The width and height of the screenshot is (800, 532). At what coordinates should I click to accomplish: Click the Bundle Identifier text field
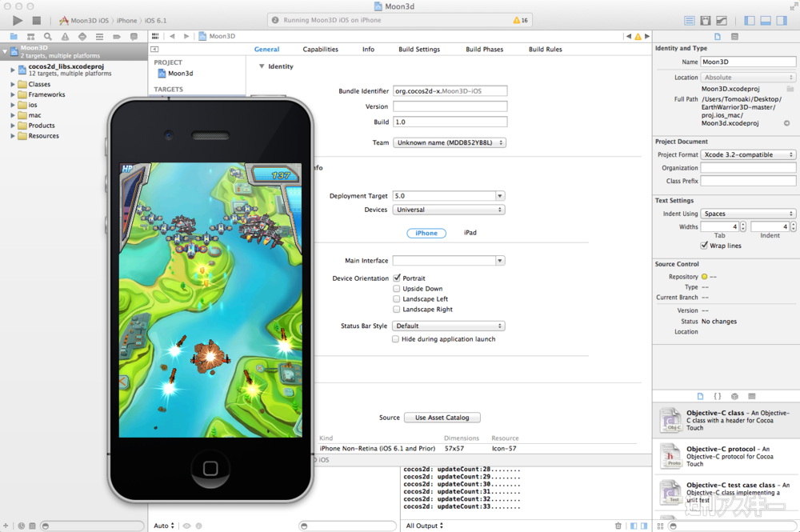(450, 91)
